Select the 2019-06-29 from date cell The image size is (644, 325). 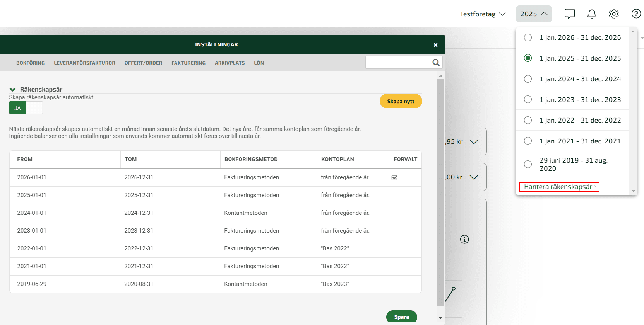pos(32,284)
